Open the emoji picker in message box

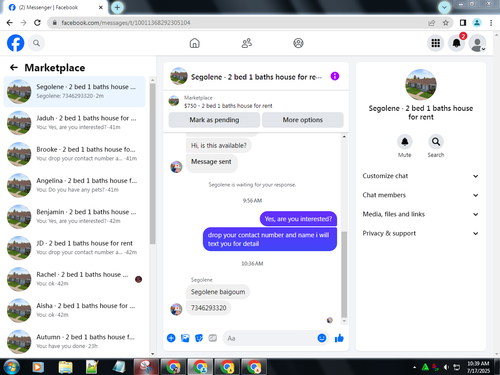point(322,338)
